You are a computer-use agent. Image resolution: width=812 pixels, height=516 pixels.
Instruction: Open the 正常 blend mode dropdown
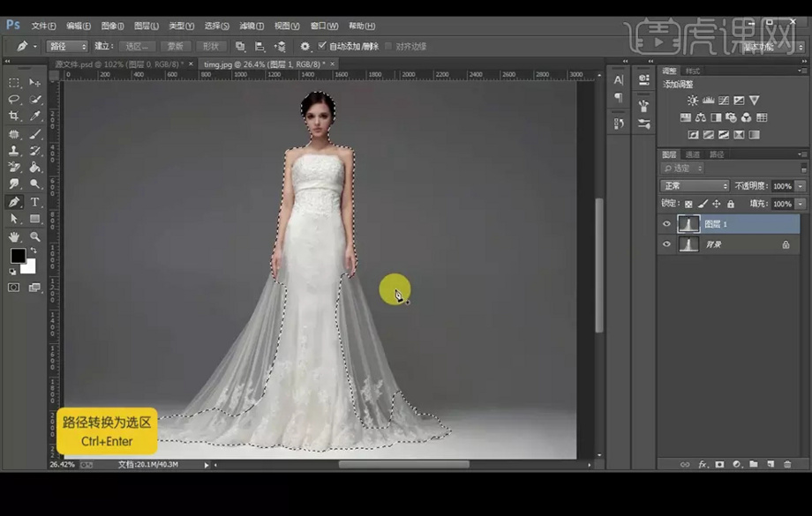695,186
